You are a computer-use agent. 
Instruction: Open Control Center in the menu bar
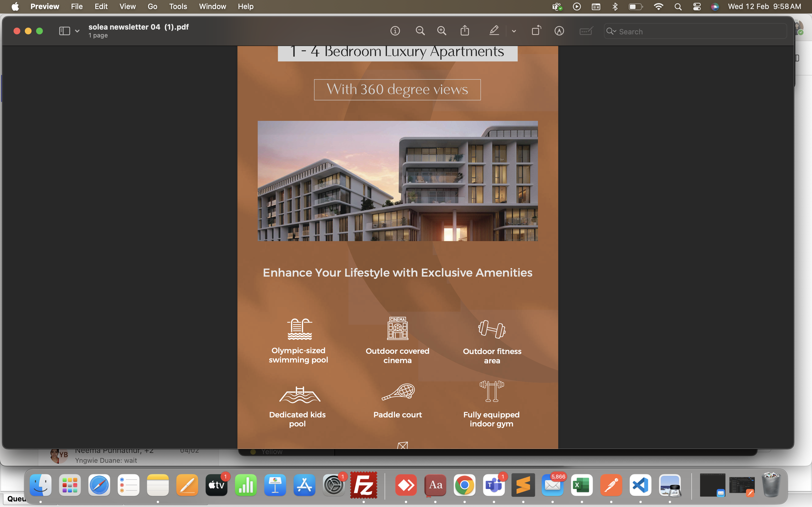tap(697, 7)
